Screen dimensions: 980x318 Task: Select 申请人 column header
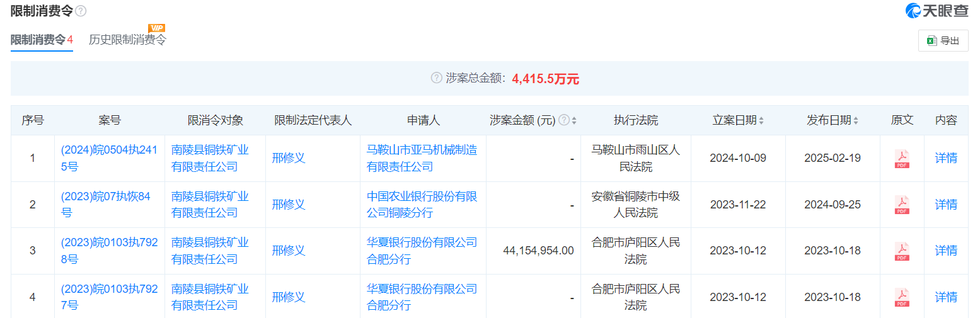pos(423,120)
